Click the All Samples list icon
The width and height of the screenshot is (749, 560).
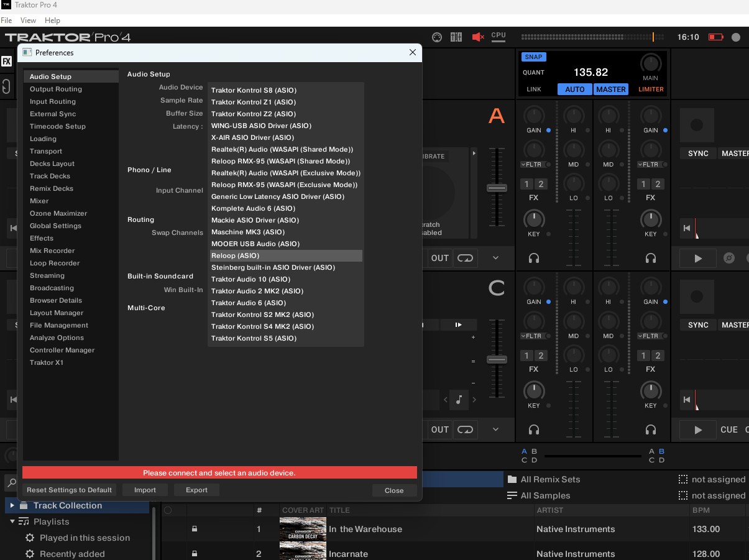512,495
